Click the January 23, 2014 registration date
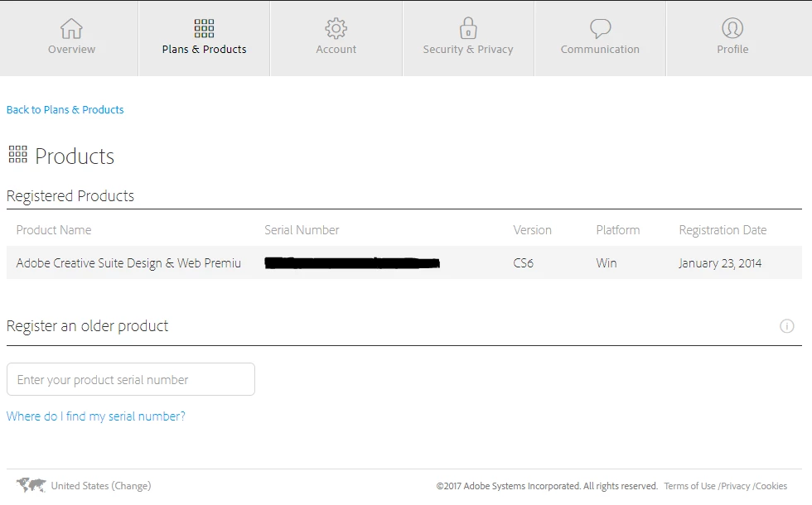 tap(720, 263)
